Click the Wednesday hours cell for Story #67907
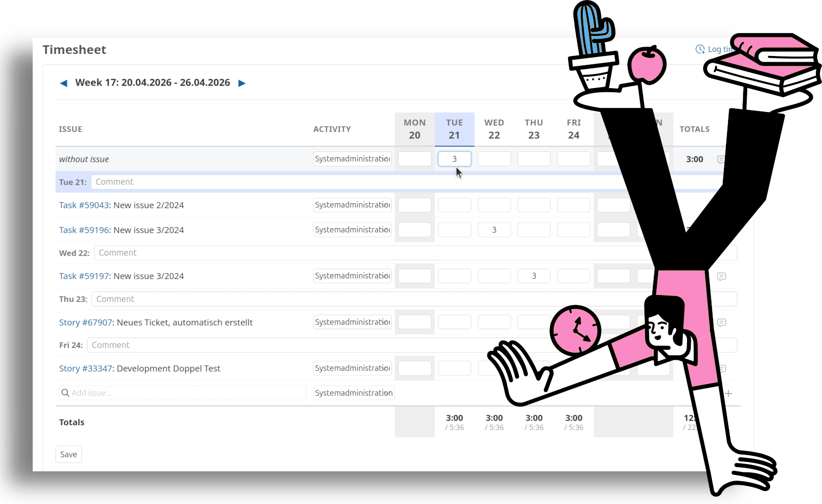This screenshot has width=822, height=504. pos(494,322)
